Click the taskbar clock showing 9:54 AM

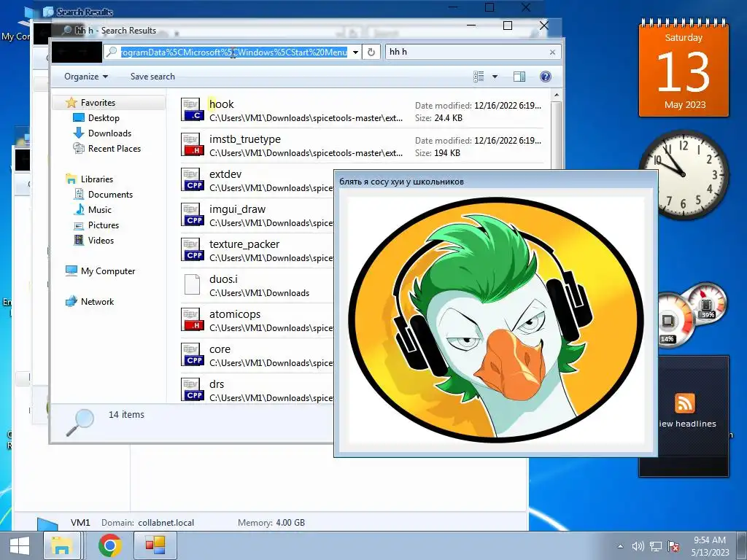(x=710, y=546)
